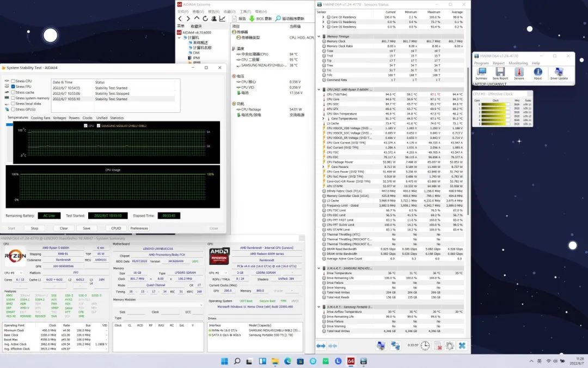The width and height of the screenshot is (588, 368).
Task: Click the blue X close-sensors icon
Action: (462, 346)
